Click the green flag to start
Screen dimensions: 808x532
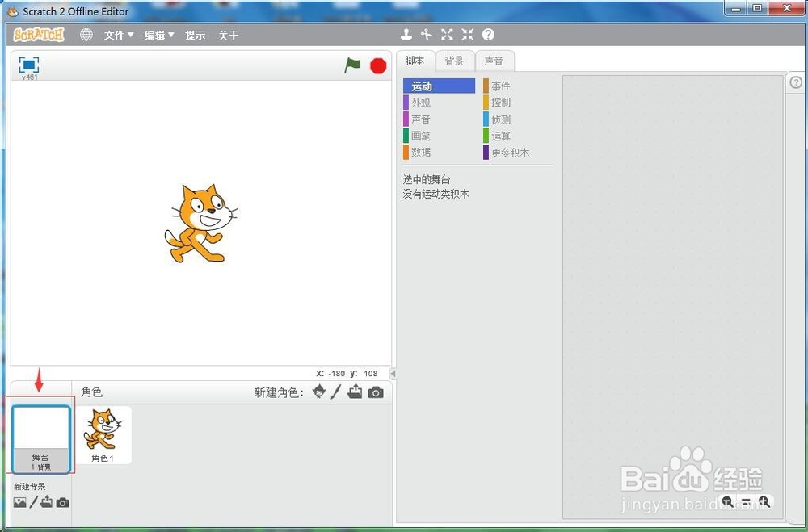tap(352, 65)
